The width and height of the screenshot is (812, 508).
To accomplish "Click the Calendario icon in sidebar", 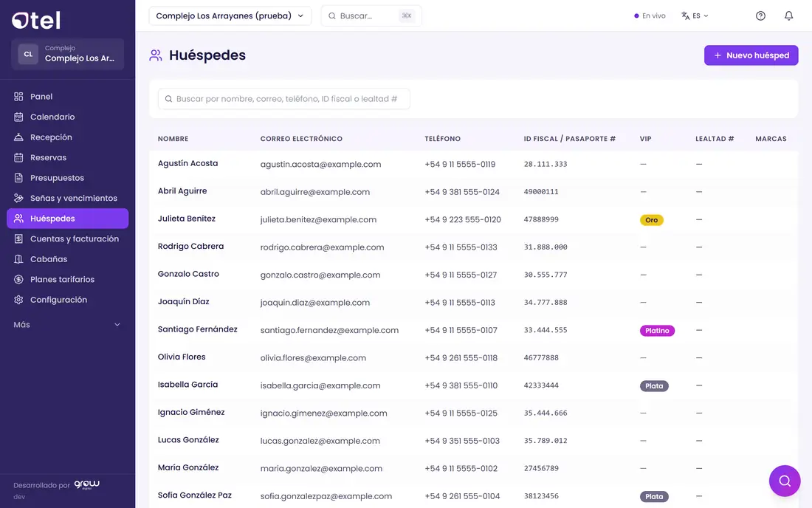I will tap(18, 117).
